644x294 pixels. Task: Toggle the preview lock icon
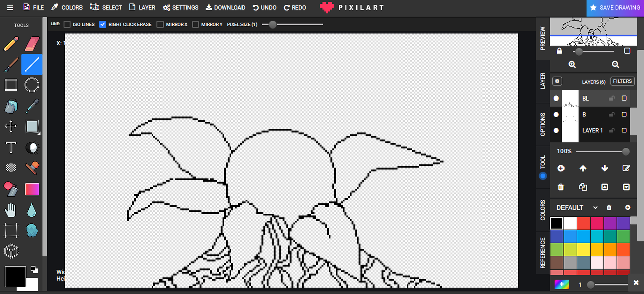559,51
